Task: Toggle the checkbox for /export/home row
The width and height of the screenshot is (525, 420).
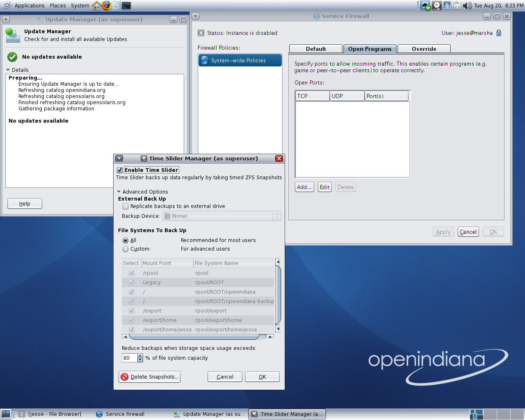Action: coord(132,320)
